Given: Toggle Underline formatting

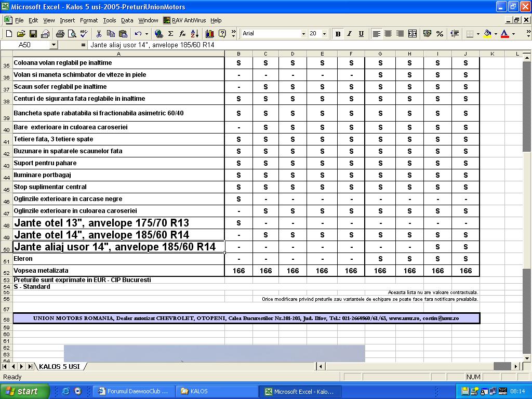Looking at the screenshot, I should pos(361,34).
